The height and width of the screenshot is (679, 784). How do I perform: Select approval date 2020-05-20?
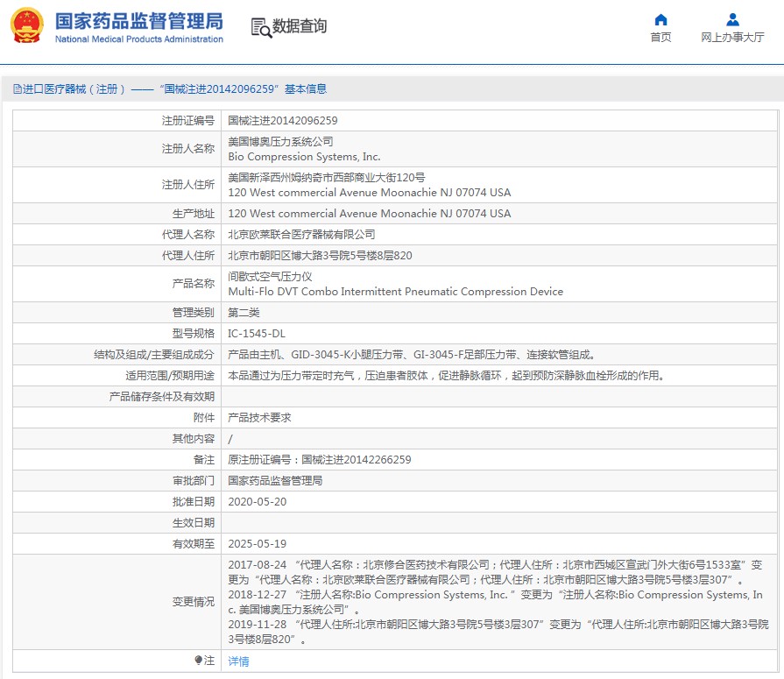coord(257,501)
